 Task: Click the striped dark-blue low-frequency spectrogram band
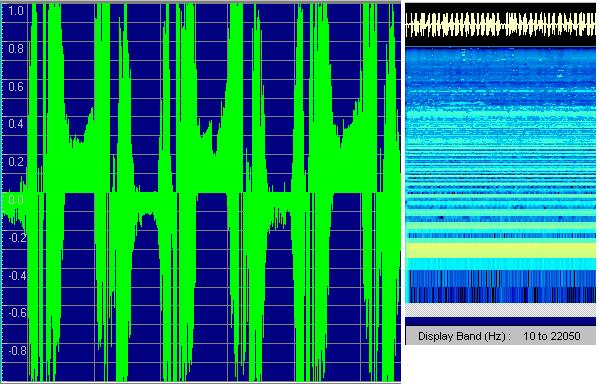(500, 287)
